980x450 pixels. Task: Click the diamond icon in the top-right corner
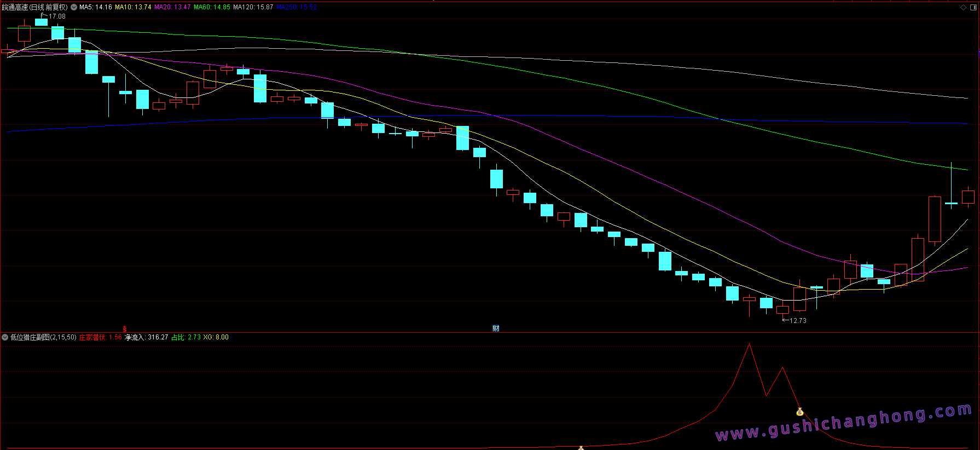coord(963,7)
